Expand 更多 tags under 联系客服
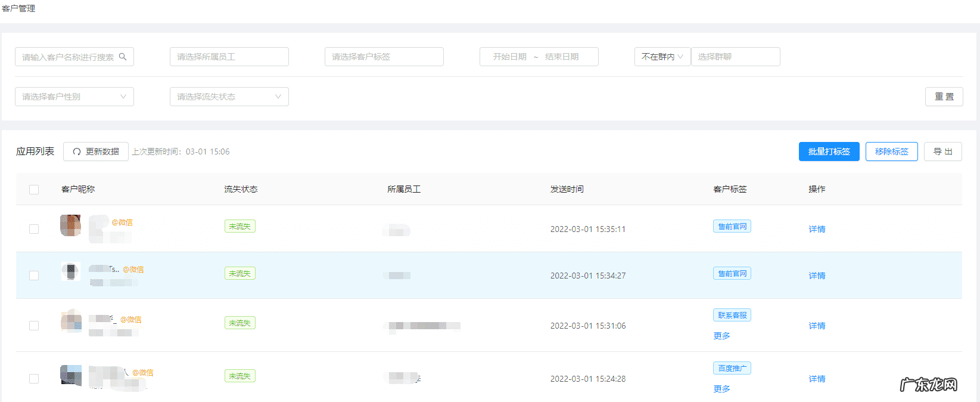Viewport: 980px width, 402px height. pos(721,336)
